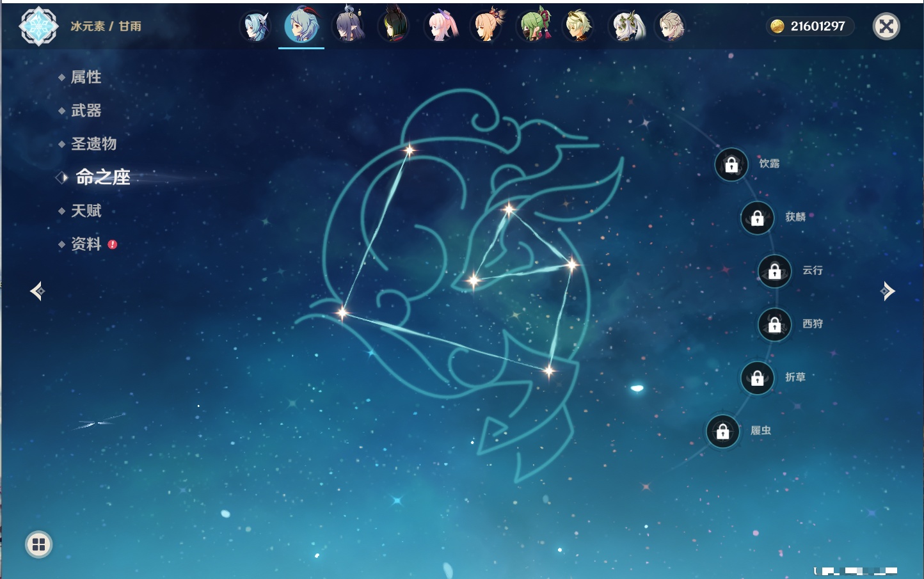The height and width of the screenshot is (579, 924).
Task: Click the lowest star of the constellation
Action: point(549,370)
